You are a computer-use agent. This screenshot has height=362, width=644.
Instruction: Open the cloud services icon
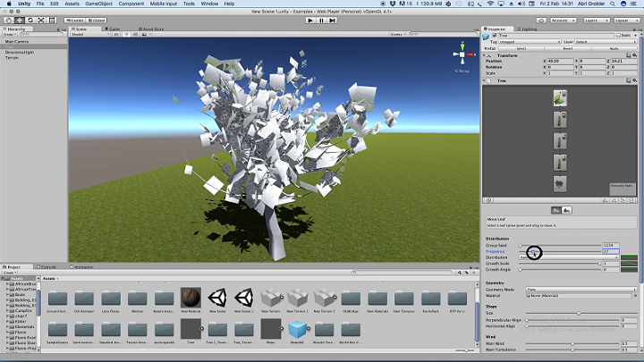pos(541,20)
